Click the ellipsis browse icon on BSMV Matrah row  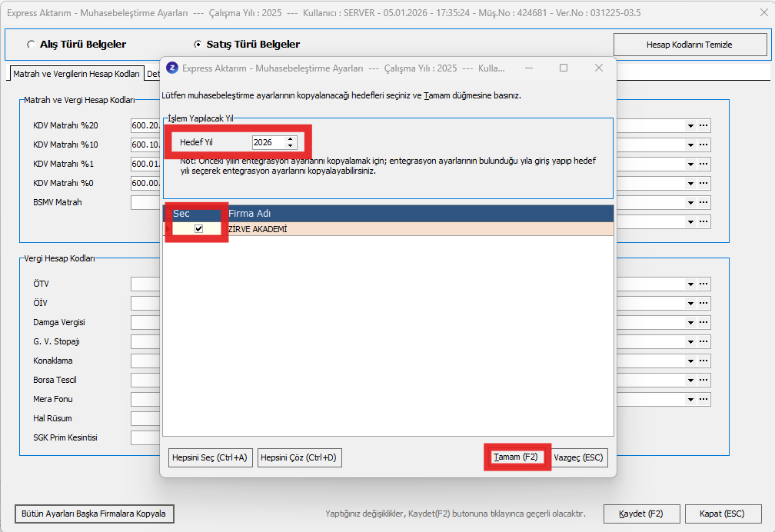(x=703, y=203)
